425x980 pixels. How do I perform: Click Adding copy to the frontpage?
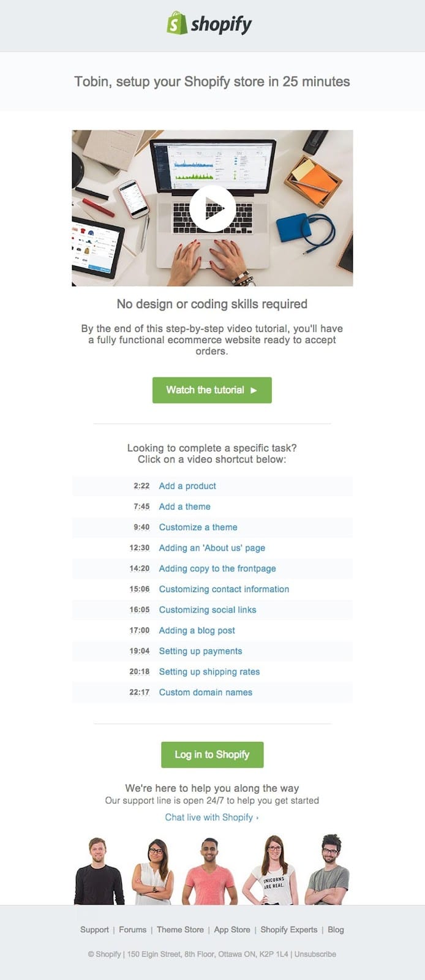(217, 568)
